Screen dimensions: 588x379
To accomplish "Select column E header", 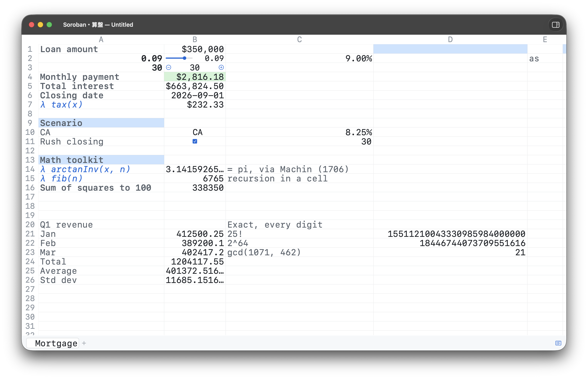I will (x=545, y=39).
